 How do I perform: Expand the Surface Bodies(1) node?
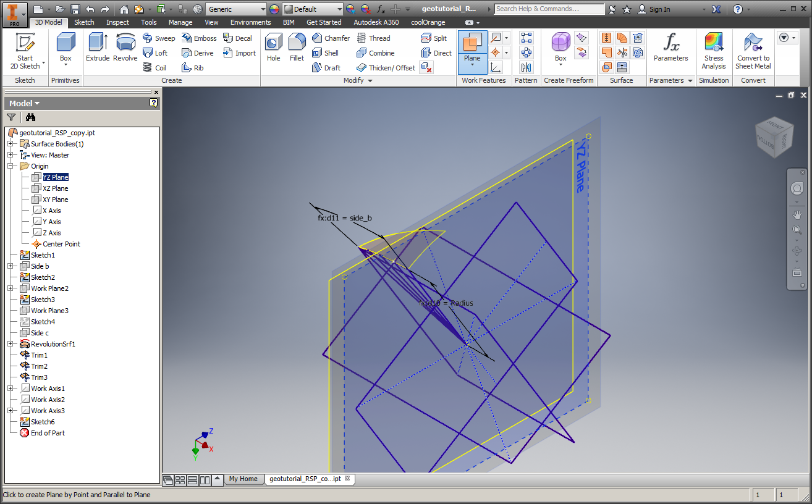pyautogui.click(x=11, y=144)
